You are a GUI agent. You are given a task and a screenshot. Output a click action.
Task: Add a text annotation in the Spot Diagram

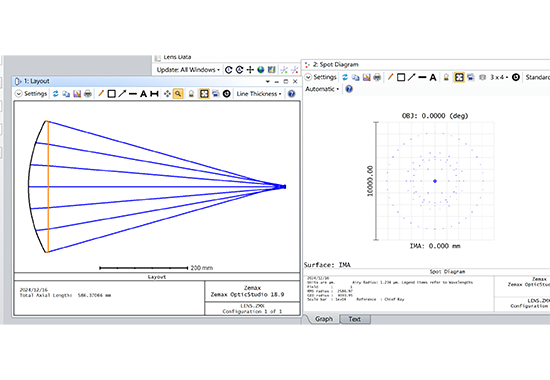pyautogui.click(x=433, y=77)
